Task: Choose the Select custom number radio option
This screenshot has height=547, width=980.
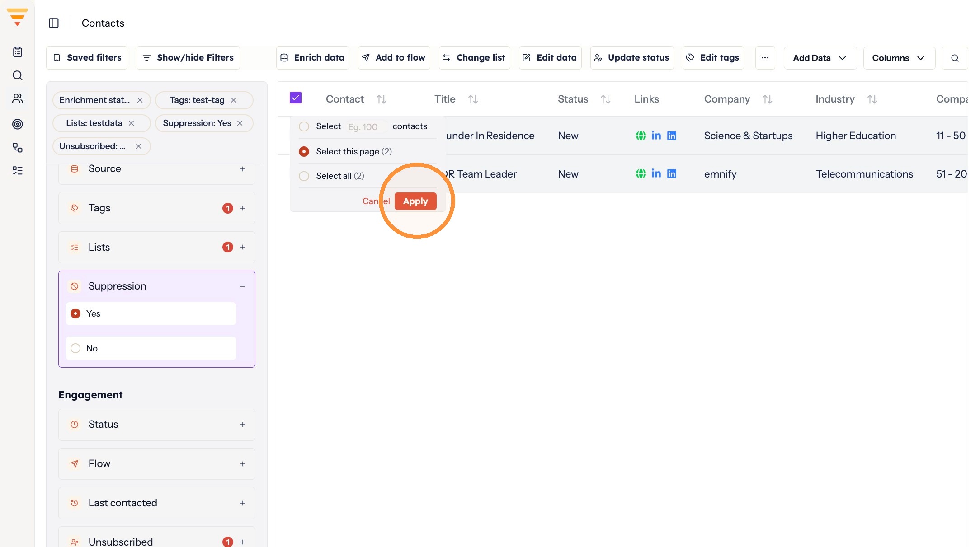Action: (x=304, y=126)
